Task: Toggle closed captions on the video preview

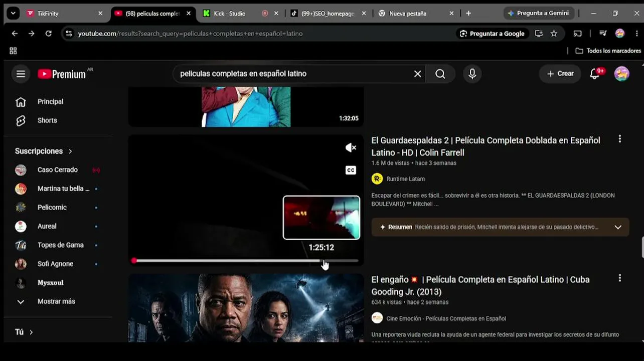Action: coord(351,170)
